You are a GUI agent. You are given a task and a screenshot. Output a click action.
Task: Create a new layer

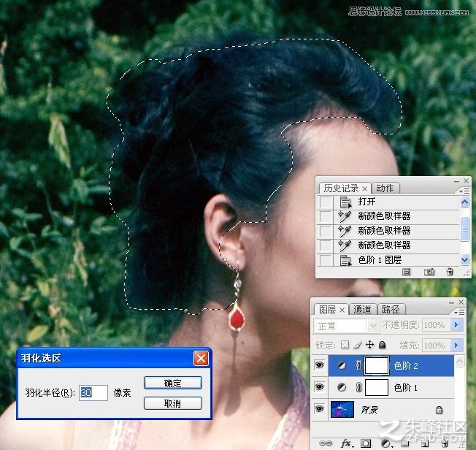tap(424, 443)
